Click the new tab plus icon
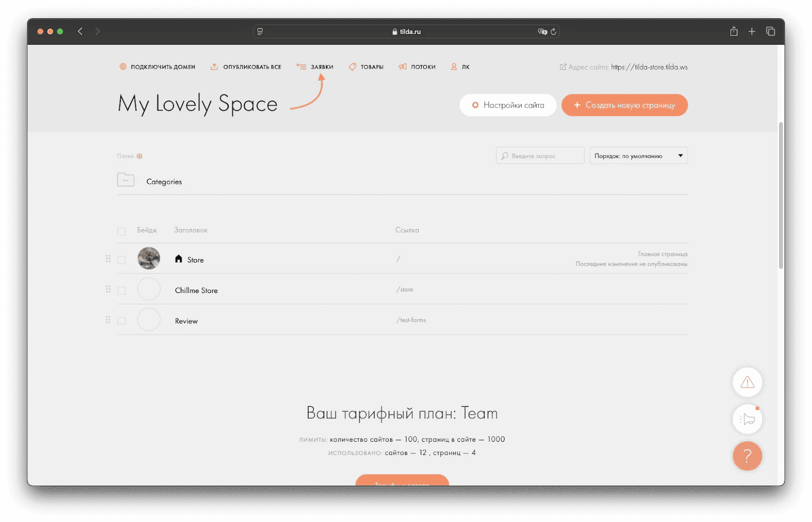Viewport: 812px width, 522px height. click(752, 31)
